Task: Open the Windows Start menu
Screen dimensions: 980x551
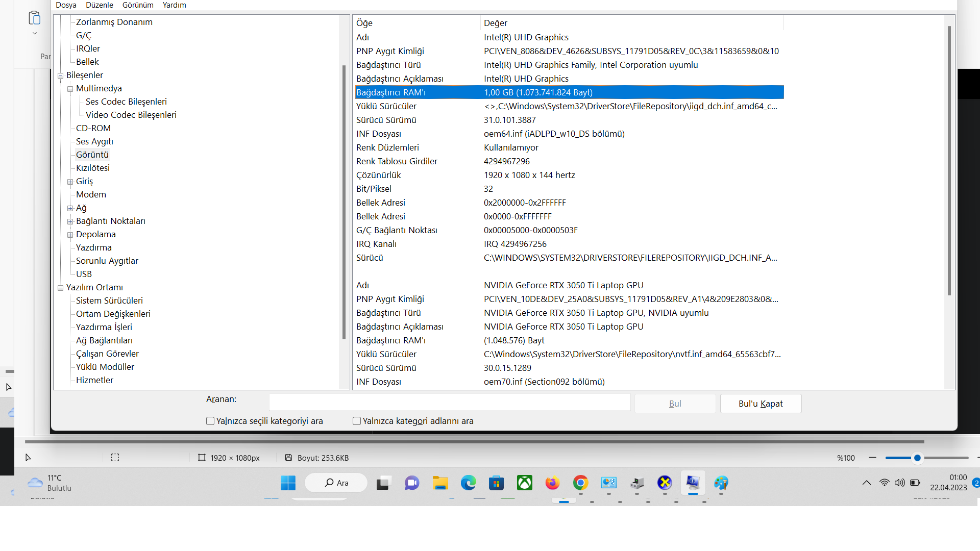Action: pos(288,483)
